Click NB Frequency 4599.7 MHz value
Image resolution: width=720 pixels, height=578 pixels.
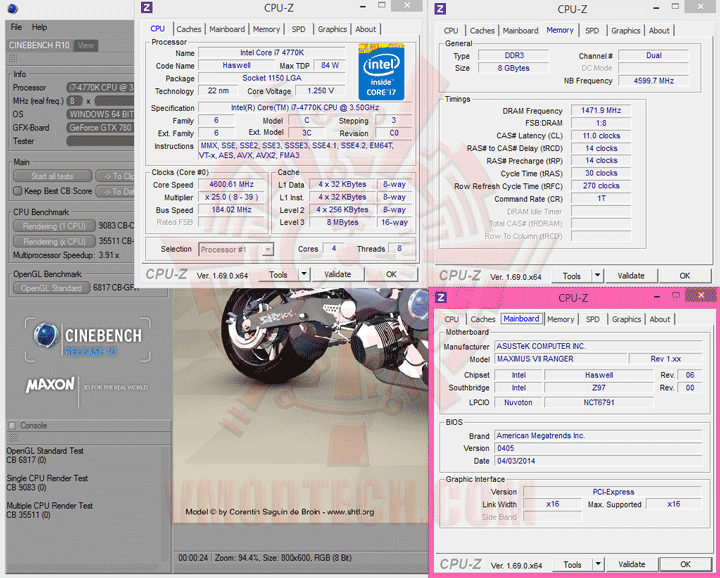point(653,80)
